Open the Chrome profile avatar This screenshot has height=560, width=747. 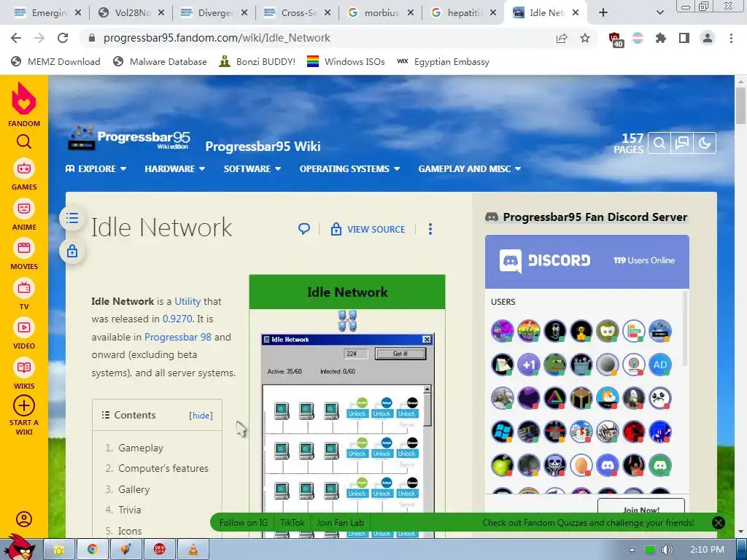click(708, 38)
